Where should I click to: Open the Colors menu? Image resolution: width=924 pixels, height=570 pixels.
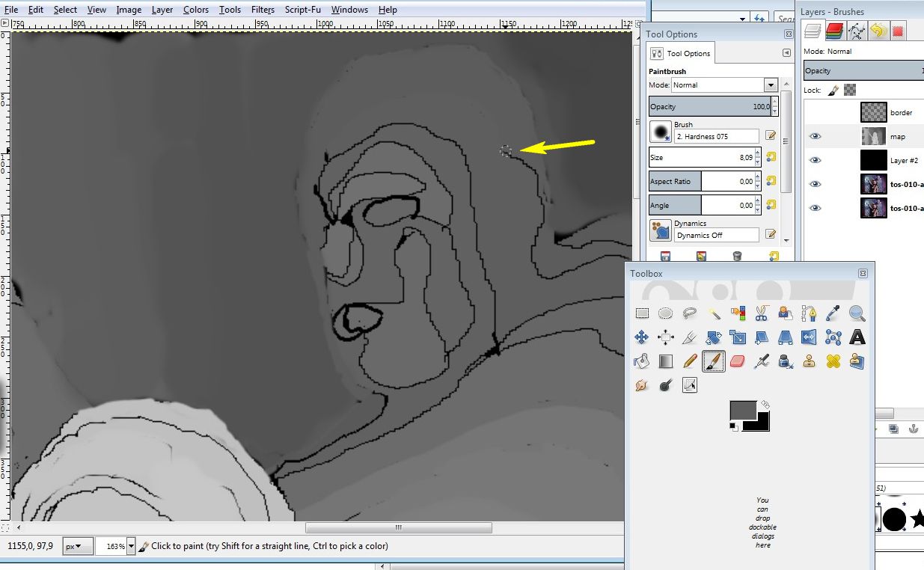(196, 10)
